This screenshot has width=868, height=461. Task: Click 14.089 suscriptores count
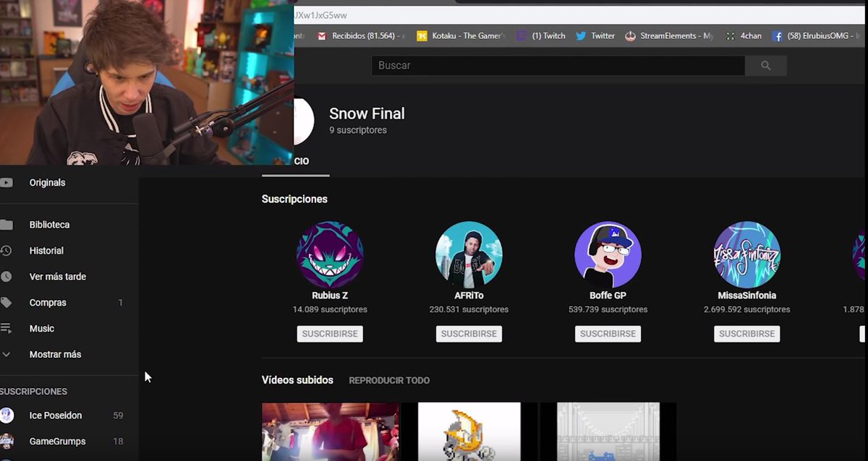[x=330, y=310]
